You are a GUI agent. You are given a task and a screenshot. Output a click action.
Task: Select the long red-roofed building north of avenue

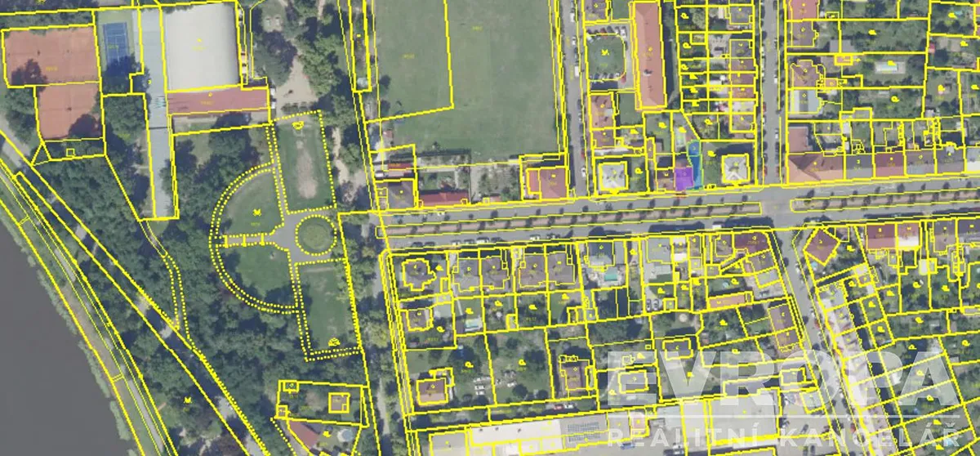click(x=649, y=56)
